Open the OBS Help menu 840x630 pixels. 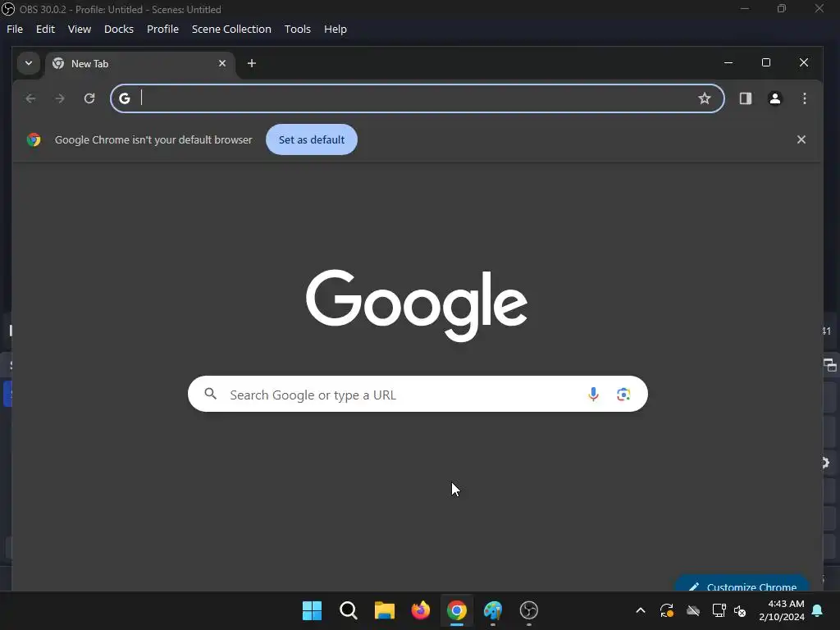coord(336,29)
